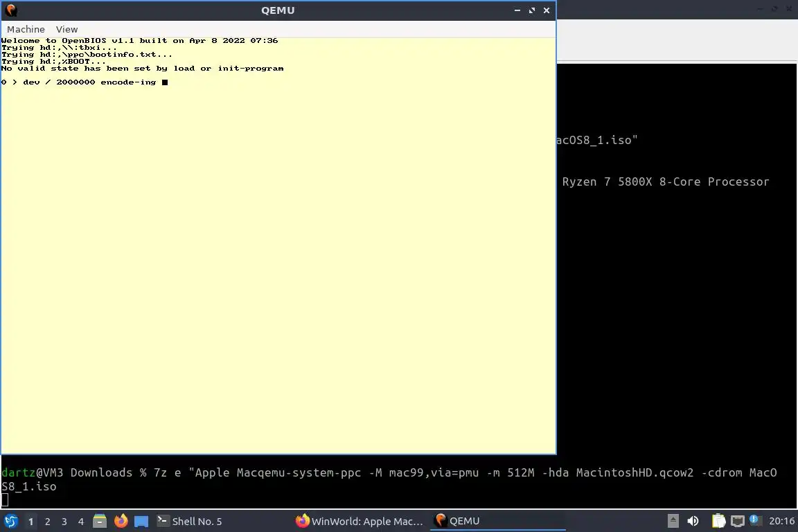798x532 pixels.
Task: Switch to WinWorld: Apple Mac Firefox window
Action: tap(360, 521)
